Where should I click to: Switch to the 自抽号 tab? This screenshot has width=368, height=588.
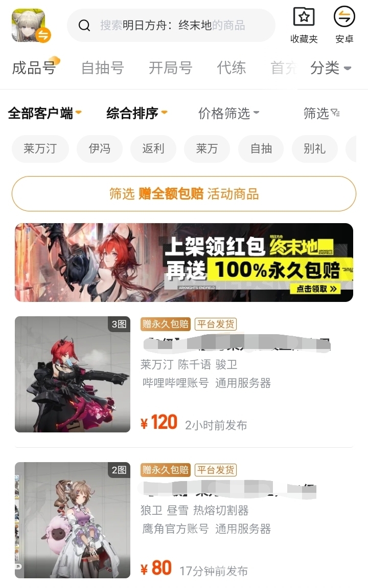[103, 68]
